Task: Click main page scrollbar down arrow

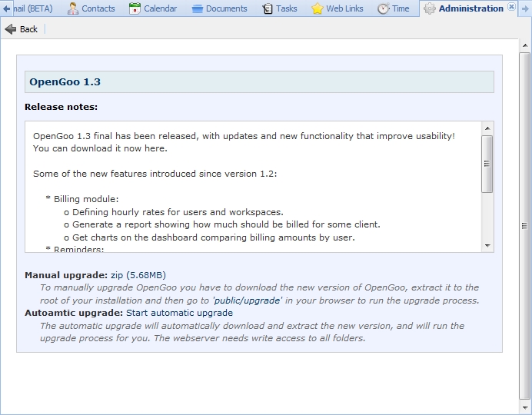Action: click(525, 407)
